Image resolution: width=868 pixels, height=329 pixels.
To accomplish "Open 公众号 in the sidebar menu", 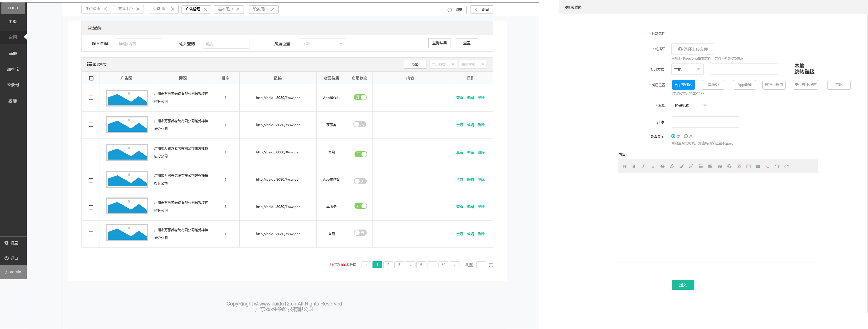I will pyautogui.click(x=13, y=85).
